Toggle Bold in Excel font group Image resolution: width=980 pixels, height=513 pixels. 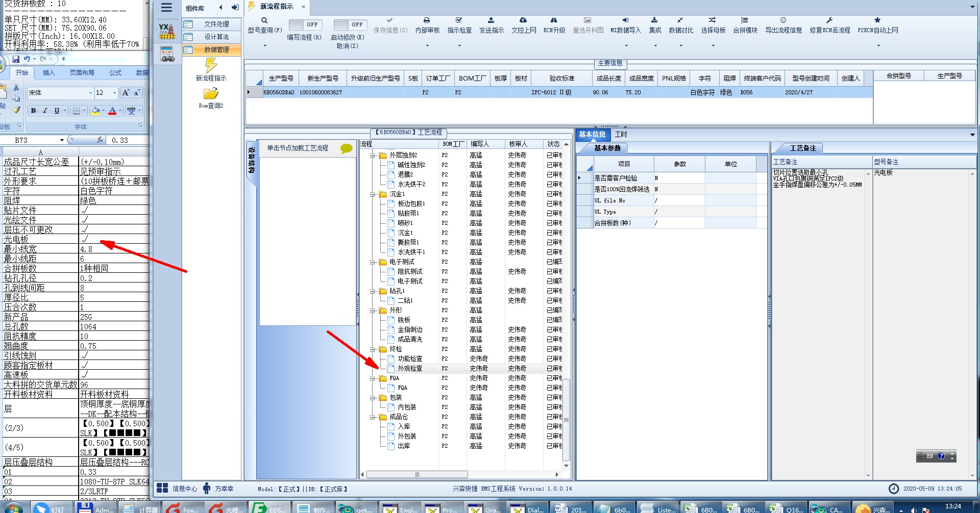coord(33,111)
